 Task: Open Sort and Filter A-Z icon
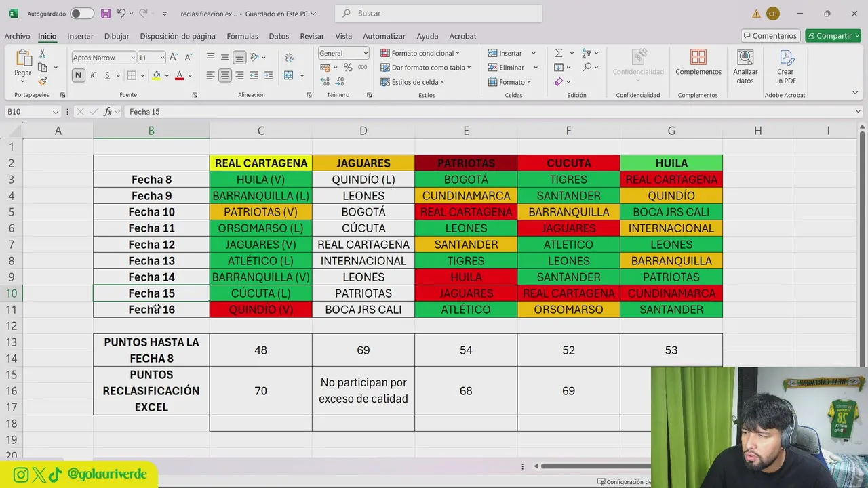587,53
